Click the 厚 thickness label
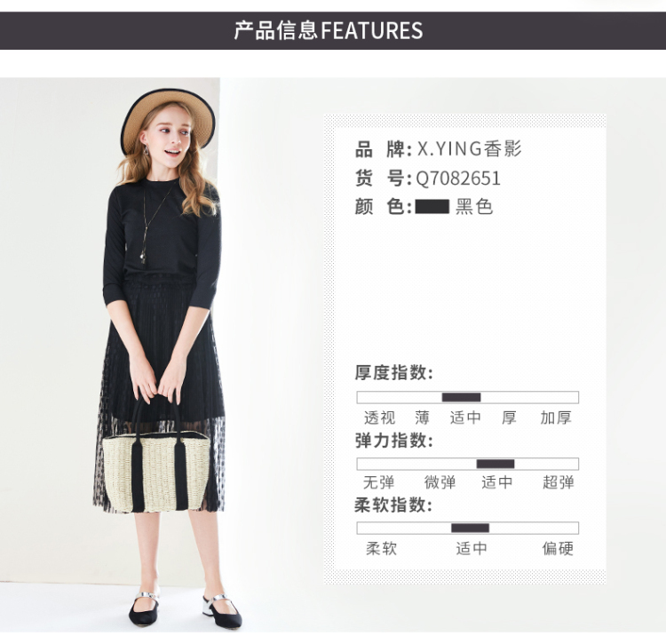 click(x=509, y=417)
